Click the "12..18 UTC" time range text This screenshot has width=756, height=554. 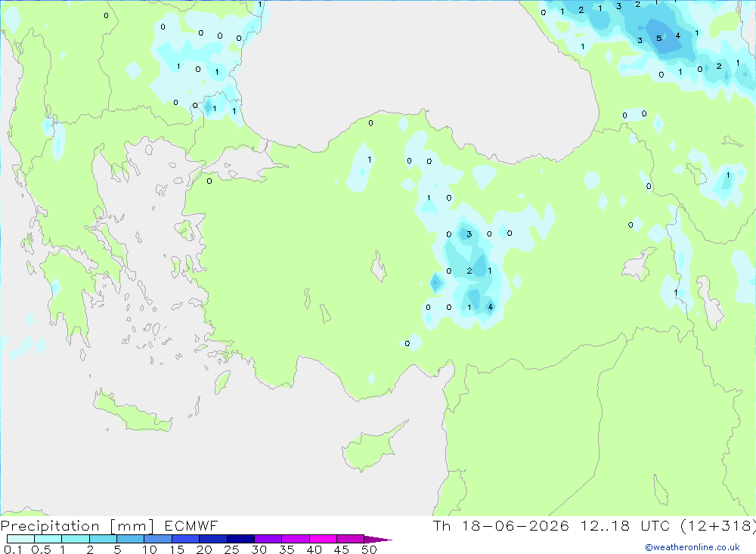625,525
